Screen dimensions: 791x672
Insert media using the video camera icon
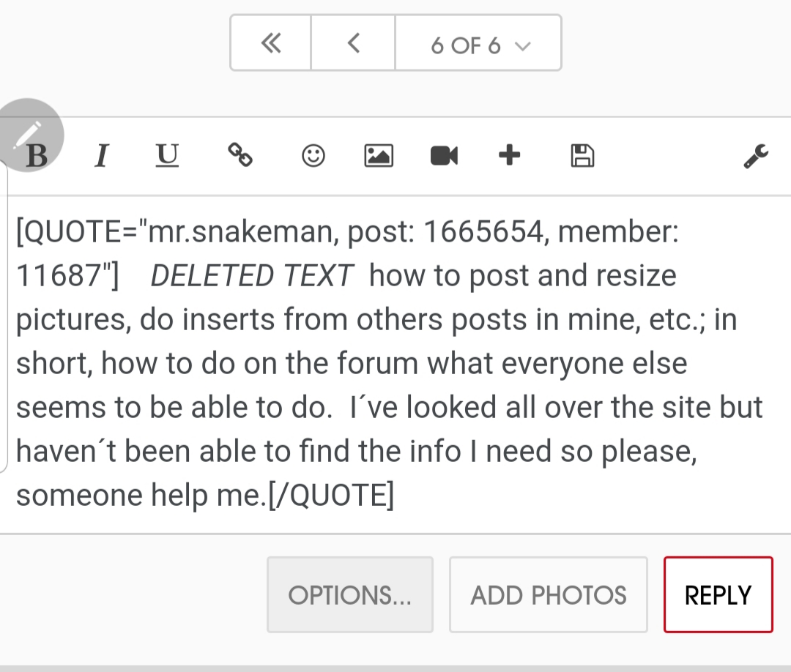444,155
